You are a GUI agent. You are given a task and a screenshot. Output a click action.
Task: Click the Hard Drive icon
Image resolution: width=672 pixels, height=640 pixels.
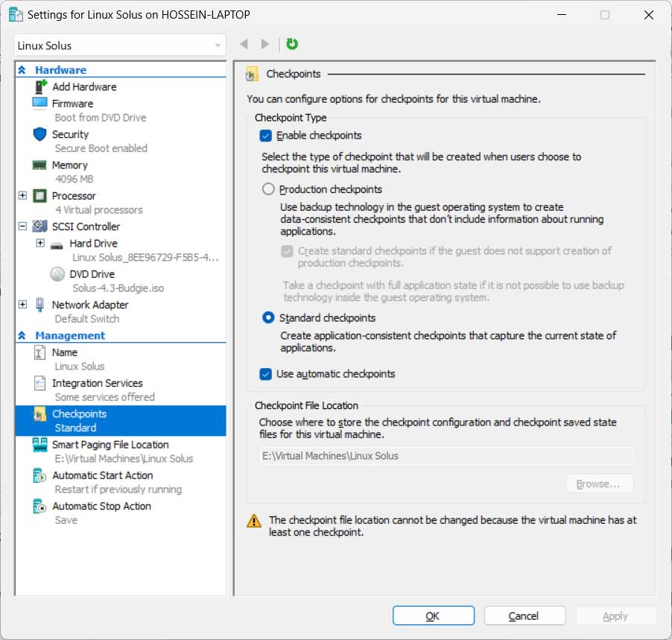(x=57, y=246)
